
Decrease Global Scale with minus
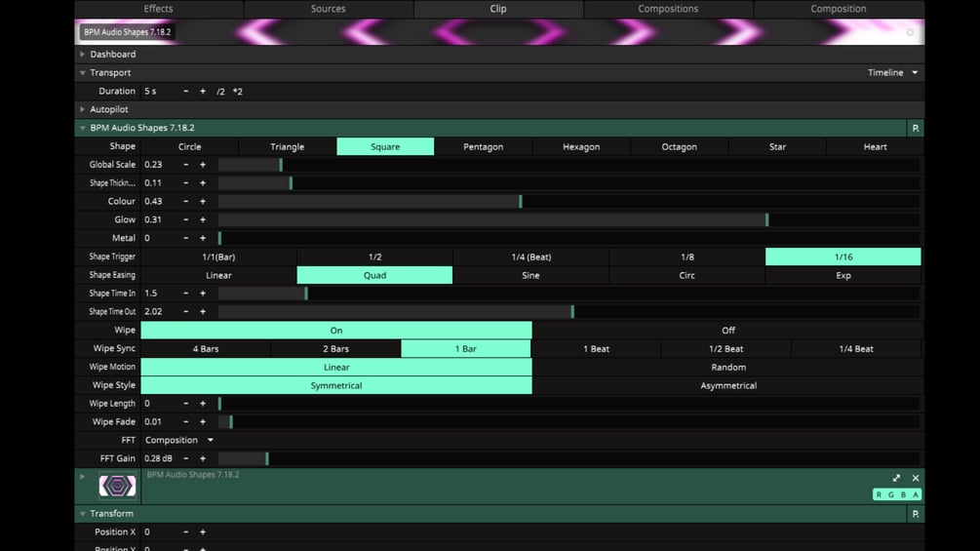[185, 164]
